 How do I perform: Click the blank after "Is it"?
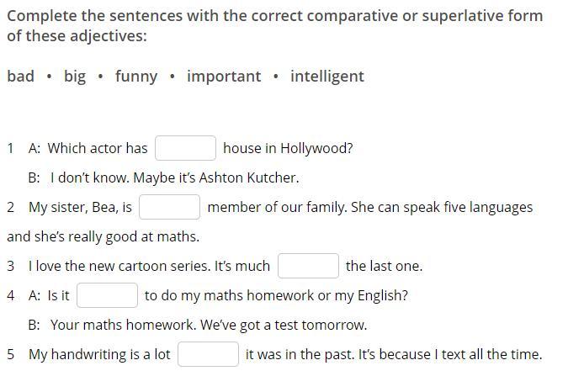click(108, 295)
